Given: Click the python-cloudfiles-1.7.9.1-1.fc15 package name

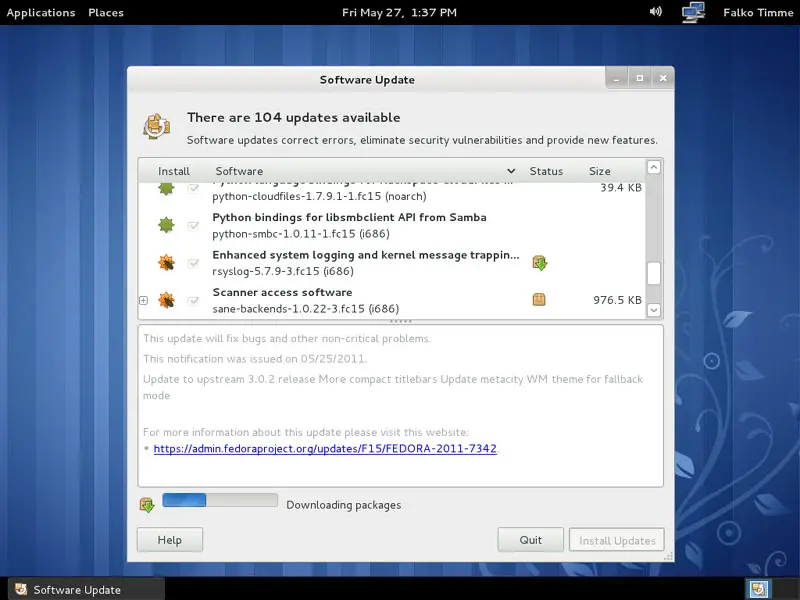Looking at the screenshot, I should pyautogui.click(x=319, y=196).
